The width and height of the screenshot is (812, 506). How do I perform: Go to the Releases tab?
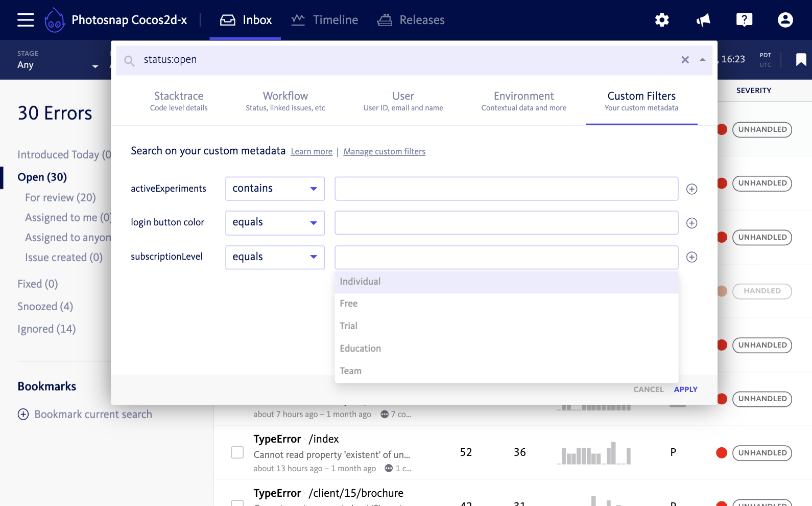(411, 20)
